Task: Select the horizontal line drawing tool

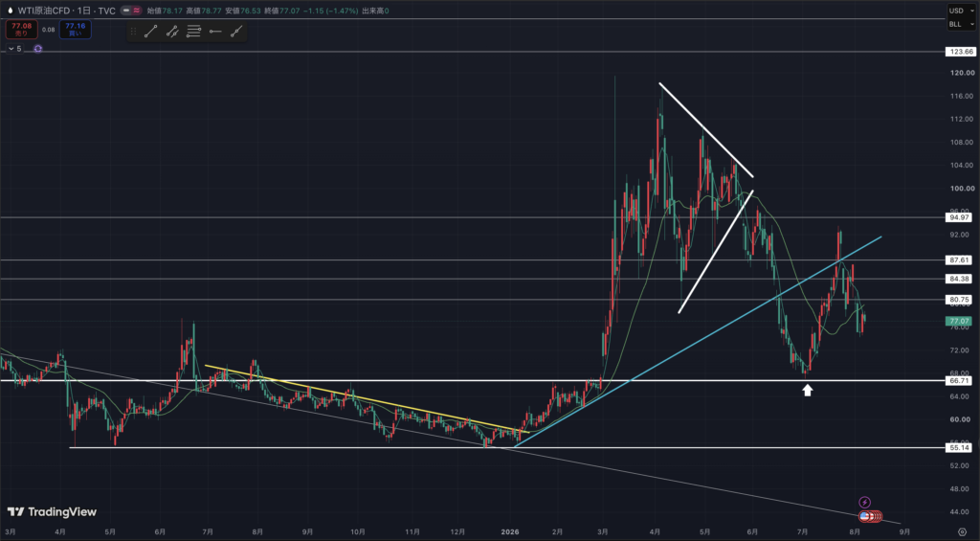Action: point(215,32)
